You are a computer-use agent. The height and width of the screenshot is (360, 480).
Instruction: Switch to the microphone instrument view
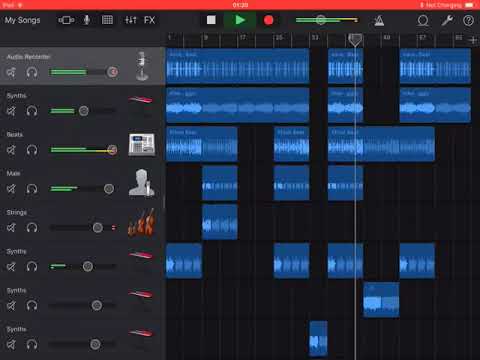[87, 20]
